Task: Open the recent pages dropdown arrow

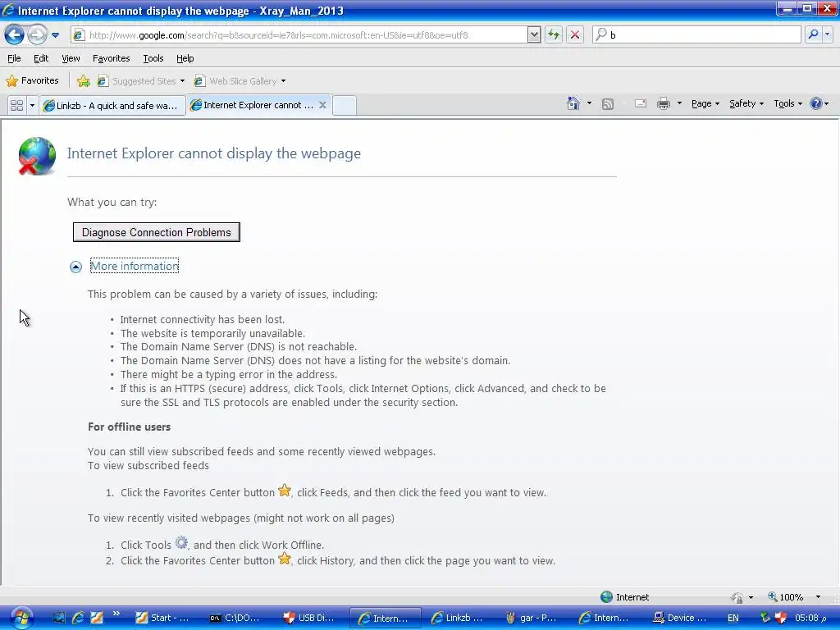Action: coord(55,35)
